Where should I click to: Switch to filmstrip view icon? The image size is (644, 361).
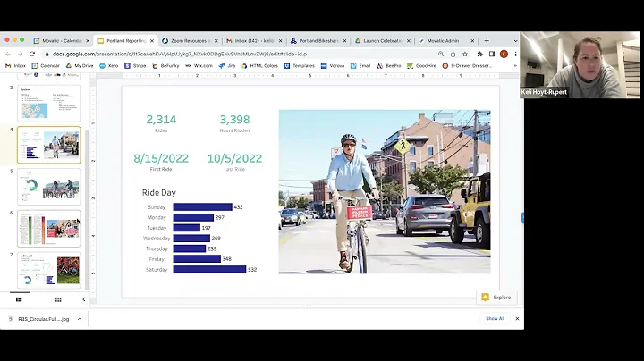tap(19, 299)
